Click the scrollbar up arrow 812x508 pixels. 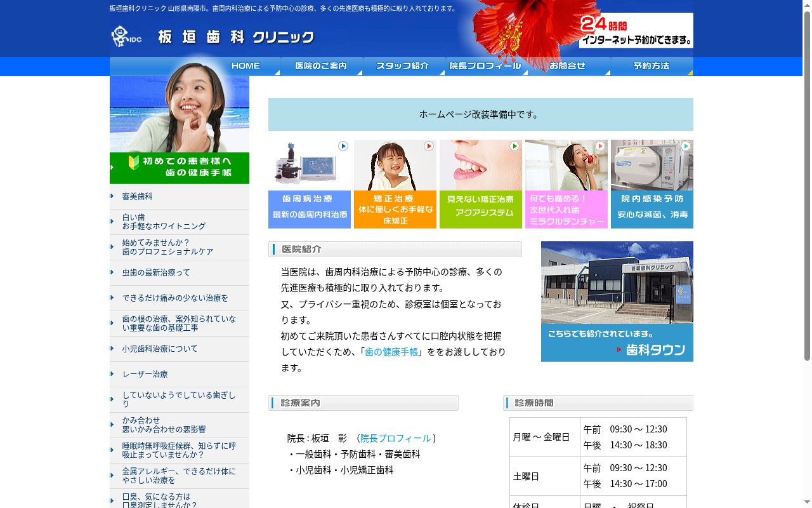807,4
